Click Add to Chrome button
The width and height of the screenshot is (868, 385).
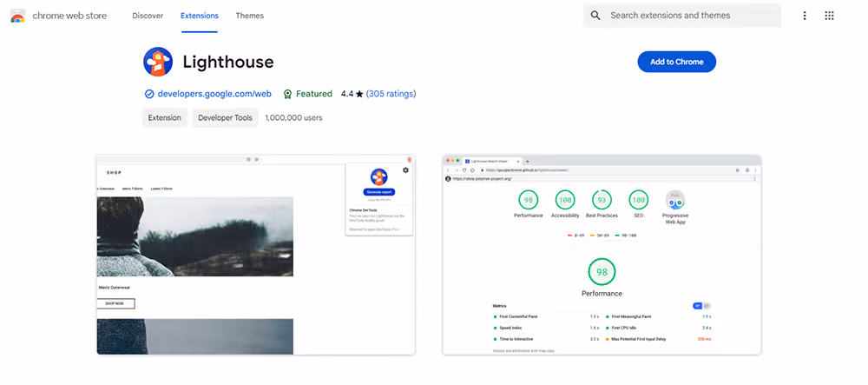[676, 62]
